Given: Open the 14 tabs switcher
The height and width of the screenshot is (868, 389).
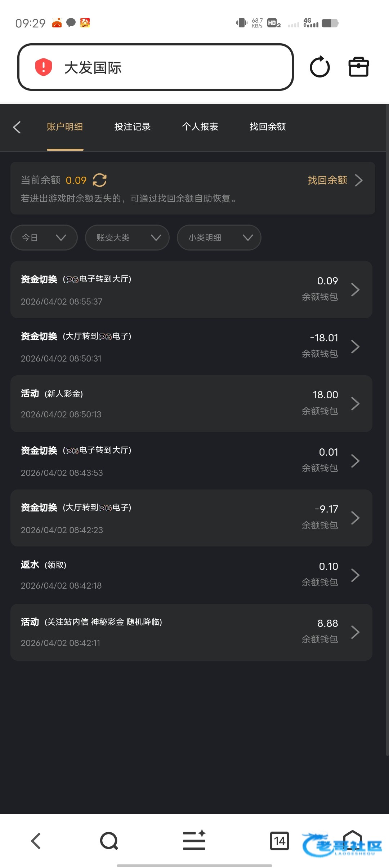Looking at the screenshot, I should (280, 841).
